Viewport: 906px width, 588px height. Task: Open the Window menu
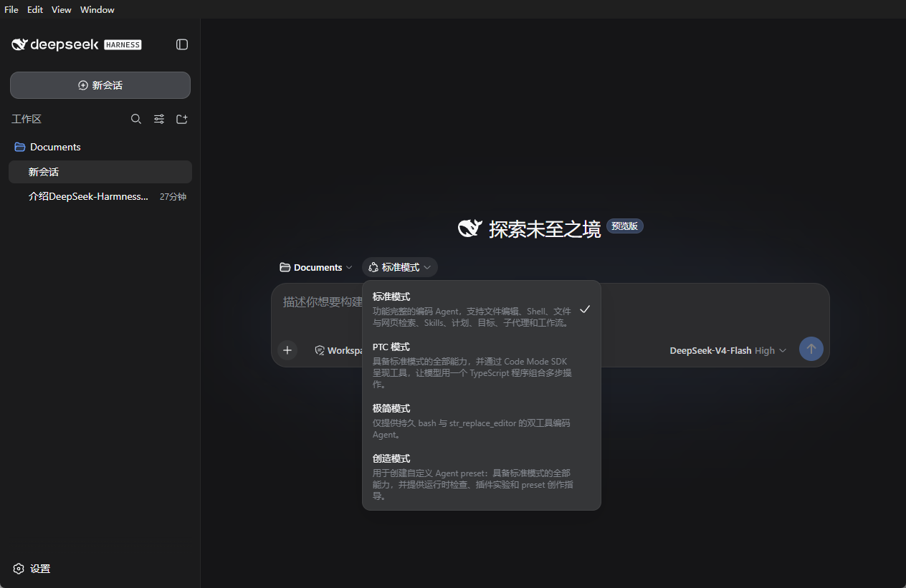click(97, 9)
